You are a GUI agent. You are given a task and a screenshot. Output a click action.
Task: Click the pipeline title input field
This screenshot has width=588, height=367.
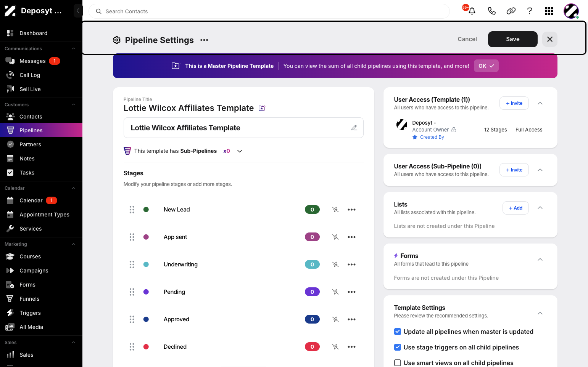(243, 128)
